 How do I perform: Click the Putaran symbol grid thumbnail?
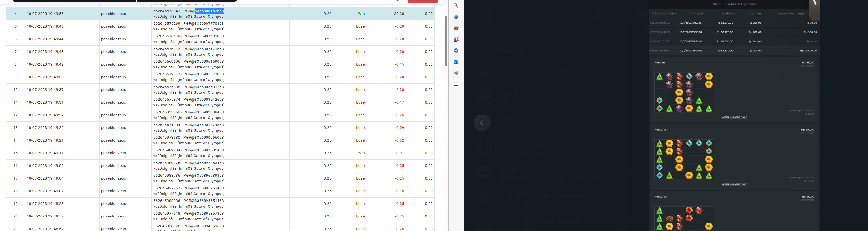(684, 93)
